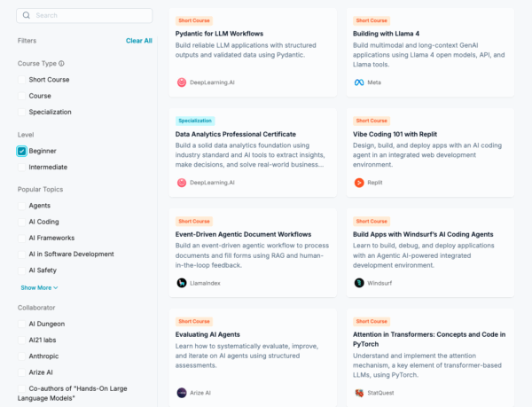Expand Show More popular topics
Screen dimensions: 532x407
click(x=39, y=287)
